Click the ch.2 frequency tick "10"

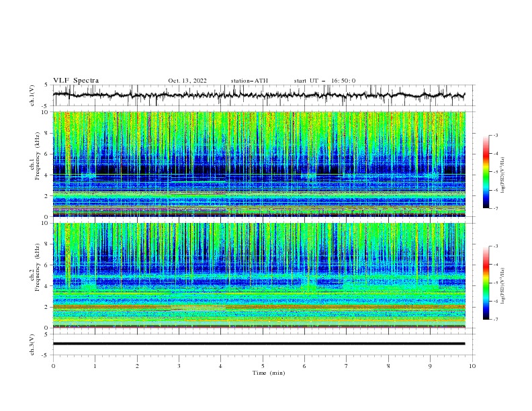[46, 223]
